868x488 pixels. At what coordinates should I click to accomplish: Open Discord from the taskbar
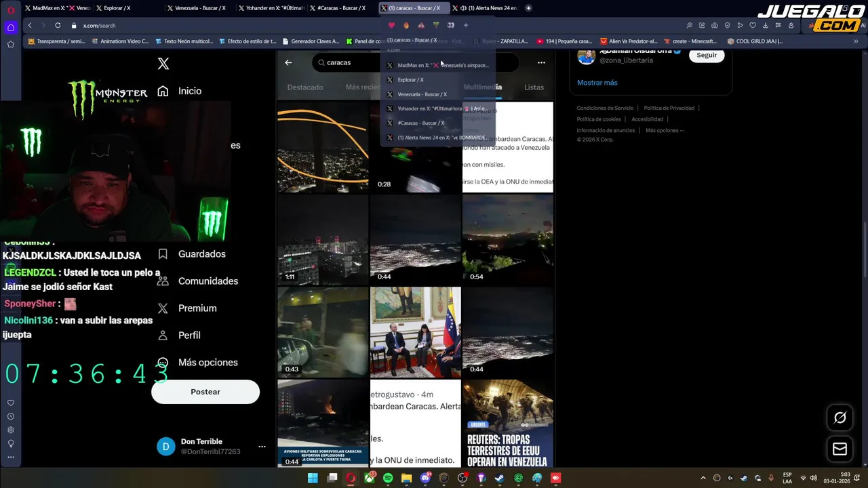(x=425, y=478)
